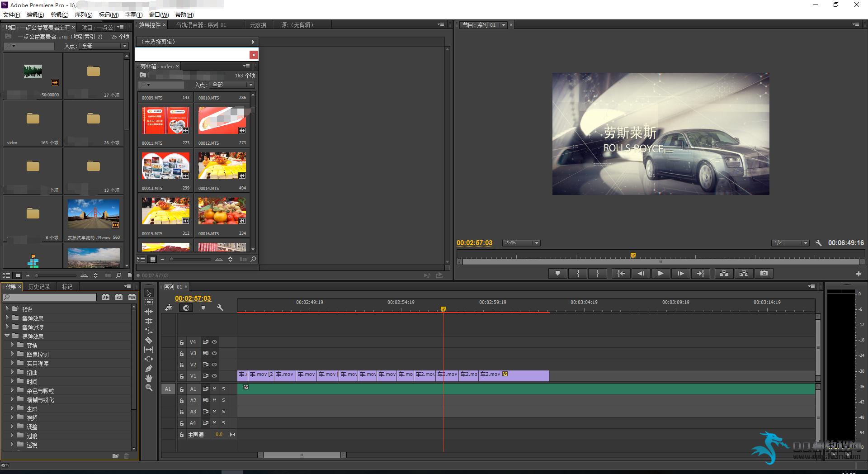
Task: Open the 剪辑 menu
Action: click(59, 15)
